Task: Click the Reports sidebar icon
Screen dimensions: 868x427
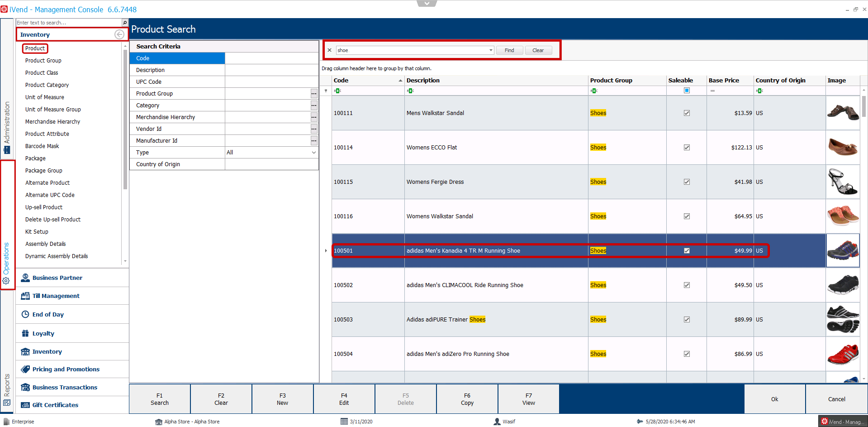Action: (x=6, y=403)
